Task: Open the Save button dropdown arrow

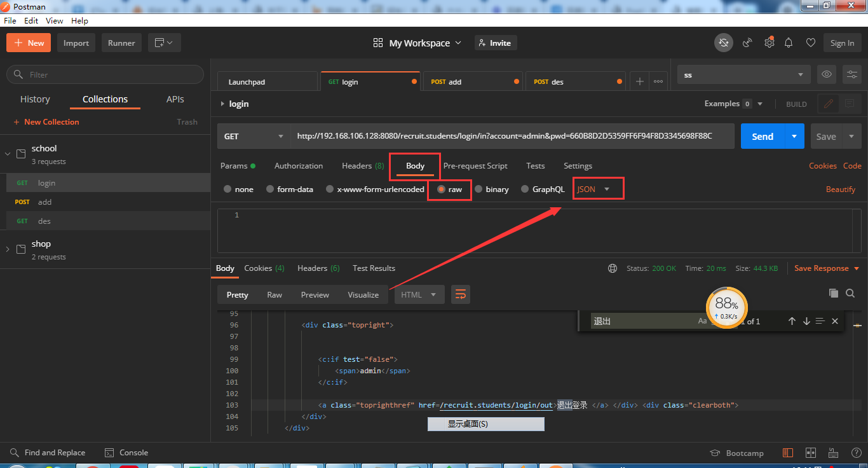Action: pos(851,136)
